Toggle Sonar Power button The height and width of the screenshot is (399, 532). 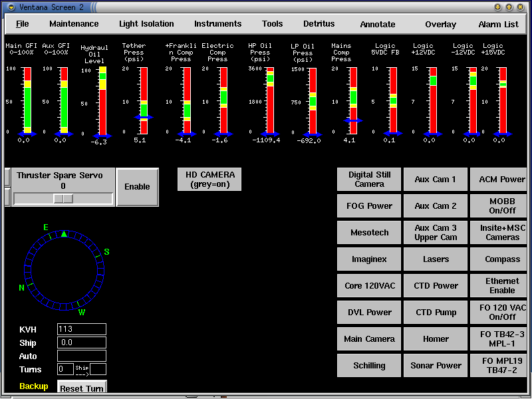tap(436, 365)
